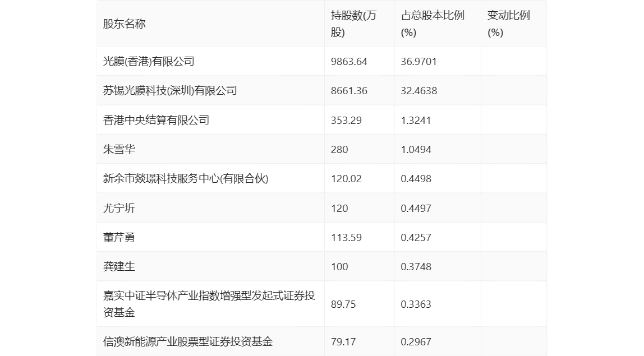Select shareholder 新余市燚璟科技服务中心(有限合伙)

point(186,179)
